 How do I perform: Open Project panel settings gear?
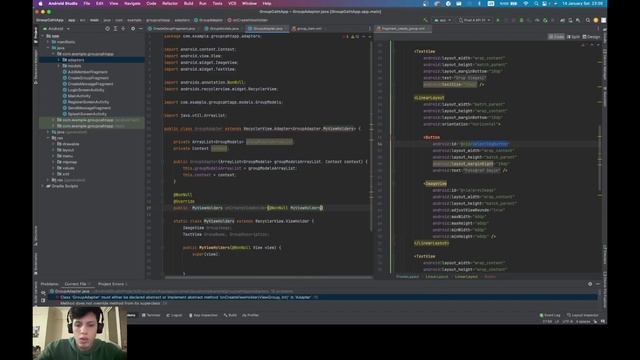[x=133, y=29]
